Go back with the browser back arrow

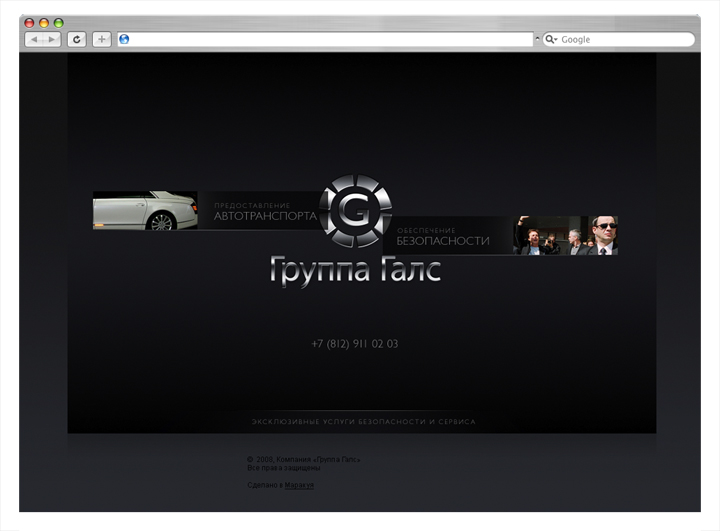click(34, 40)
